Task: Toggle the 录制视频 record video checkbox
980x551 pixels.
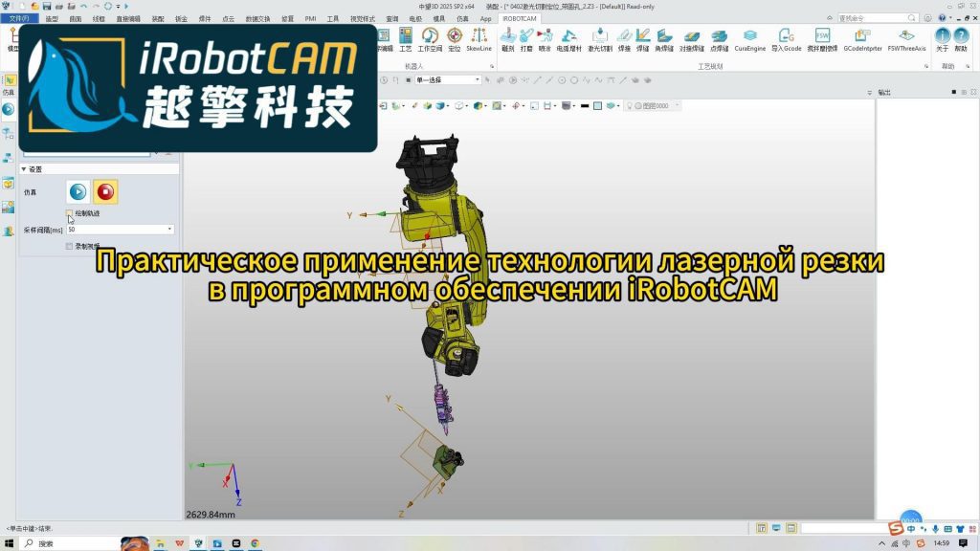Action: [x=69, y=247]
